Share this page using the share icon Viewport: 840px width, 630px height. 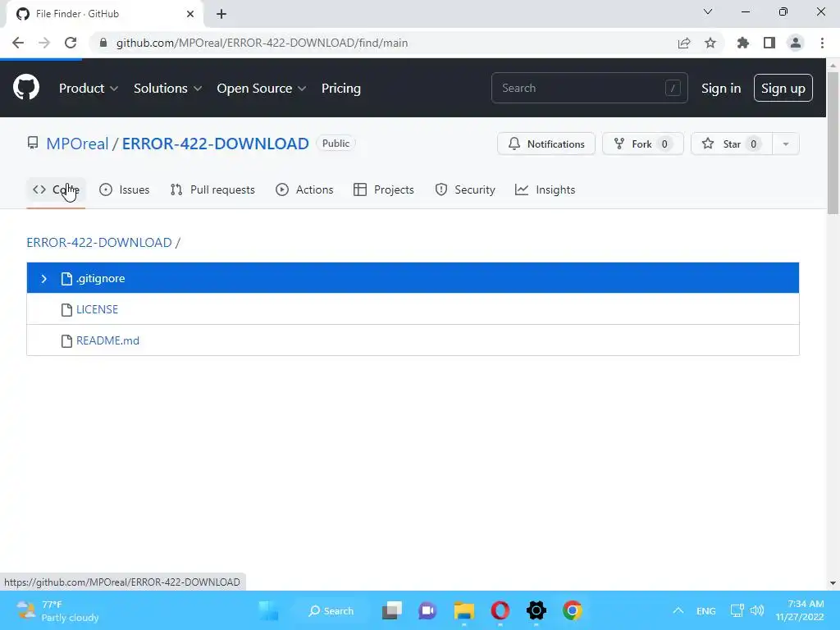pyautogui.click(x=684, y=43)
